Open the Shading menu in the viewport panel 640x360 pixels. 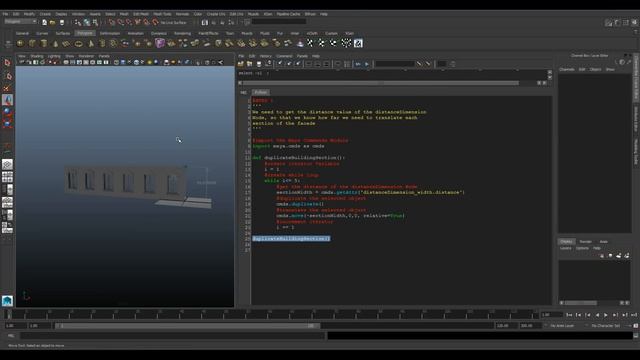[37, 56]
